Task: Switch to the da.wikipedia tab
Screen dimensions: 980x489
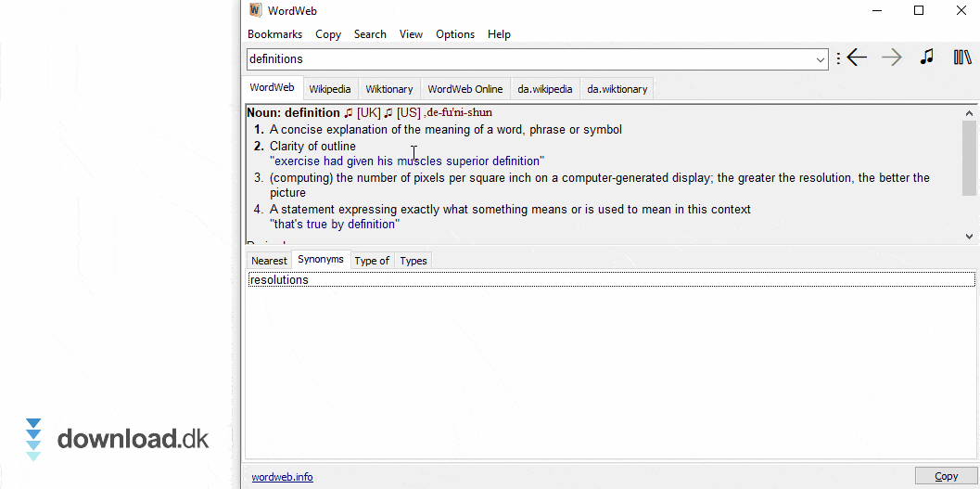Action: (x=545, y=89)
